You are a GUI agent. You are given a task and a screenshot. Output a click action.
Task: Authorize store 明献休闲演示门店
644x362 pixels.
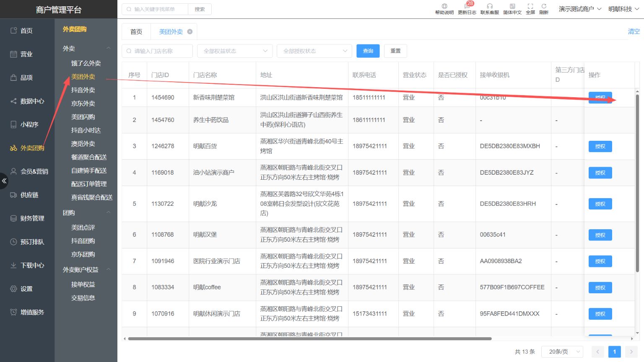click(x=600, y=314)
